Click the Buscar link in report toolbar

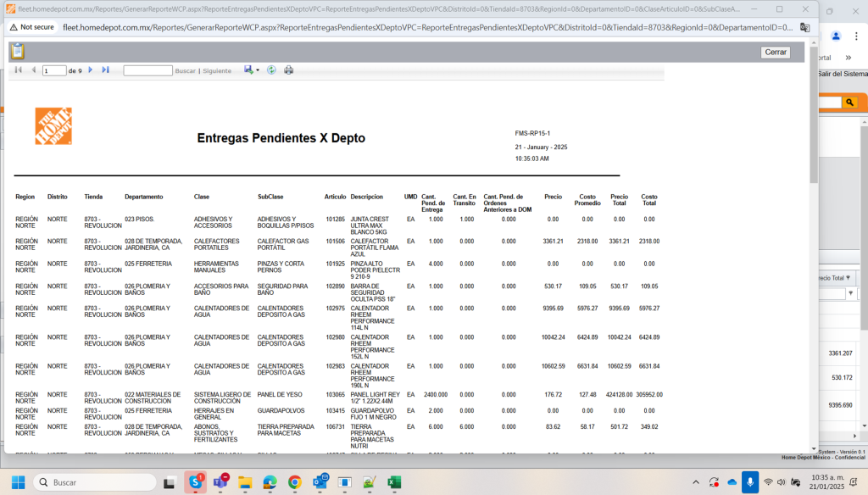tap(186, 71)
